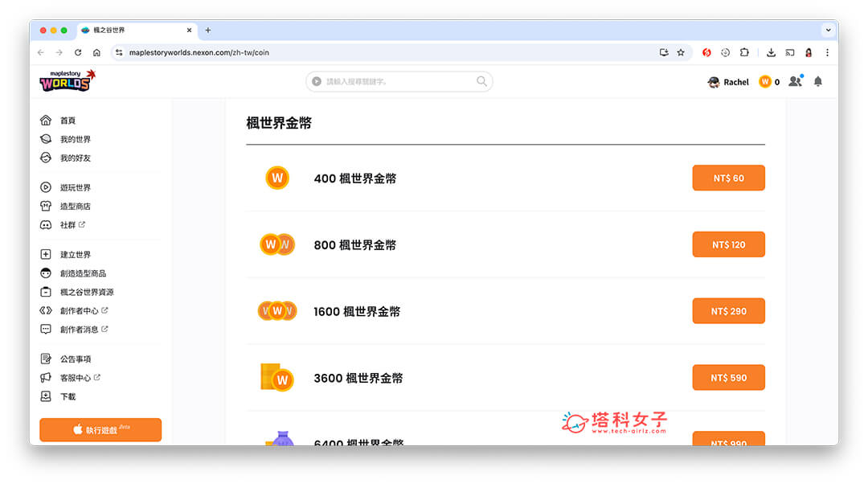The width and height of the screenshot is (868, 484).
Task: Click the Discord icon beside 社群
Action: click(46, 225)
